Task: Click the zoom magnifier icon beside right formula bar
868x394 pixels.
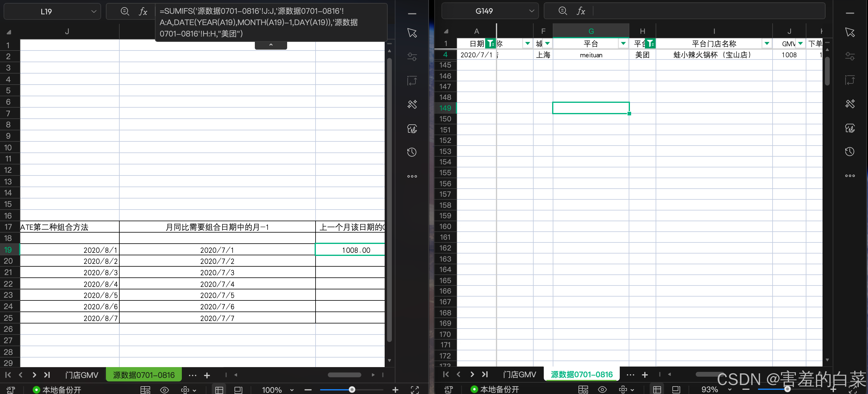Action: (x=562, y=11)
